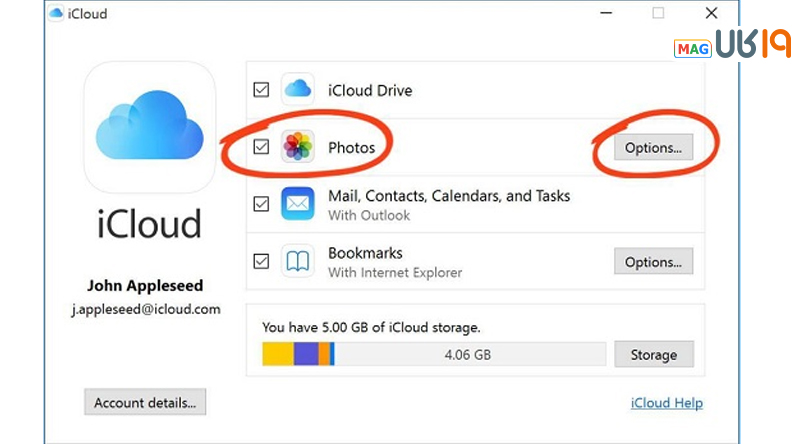This screenshot has width=800, height=444.
Task: Open Photos Options button
Action: (653, 147)
